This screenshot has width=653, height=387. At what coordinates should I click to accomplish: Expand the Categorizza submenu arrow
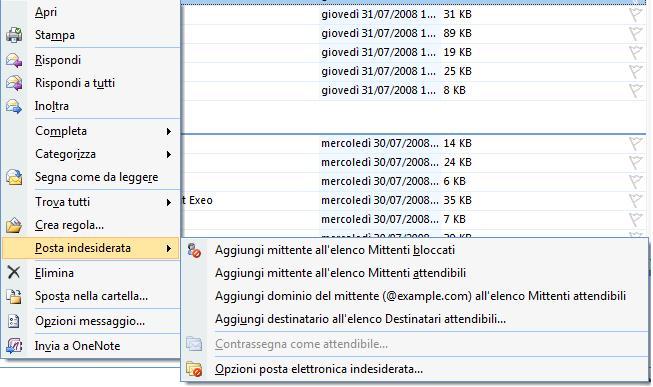coord(169,155)
